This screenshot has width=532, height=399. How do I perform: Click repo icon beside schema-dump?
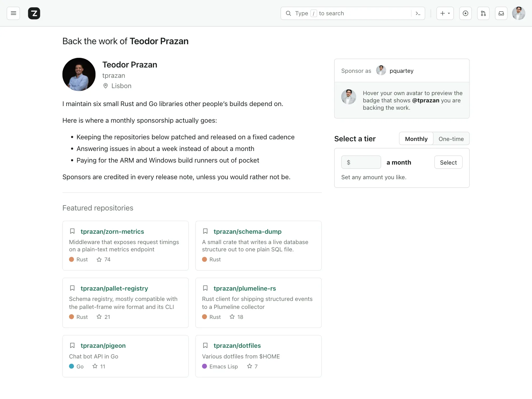click(x=205, y=231)
